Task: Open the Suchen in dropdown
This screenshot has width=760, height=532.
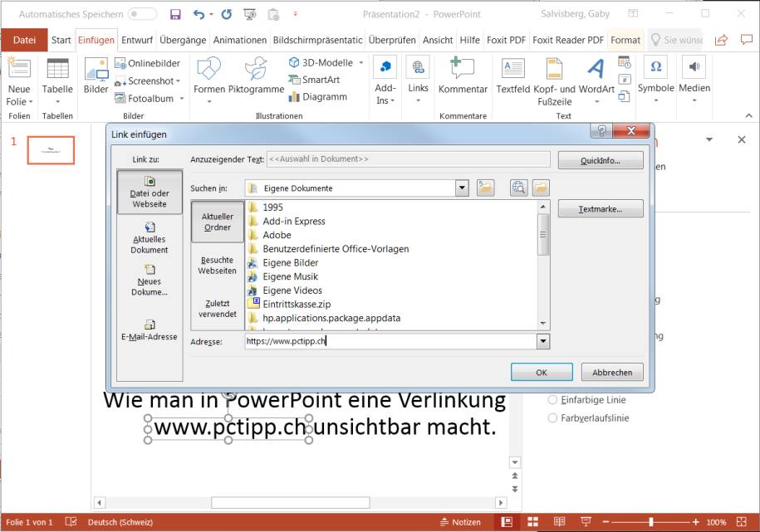Action: point(463,188)
